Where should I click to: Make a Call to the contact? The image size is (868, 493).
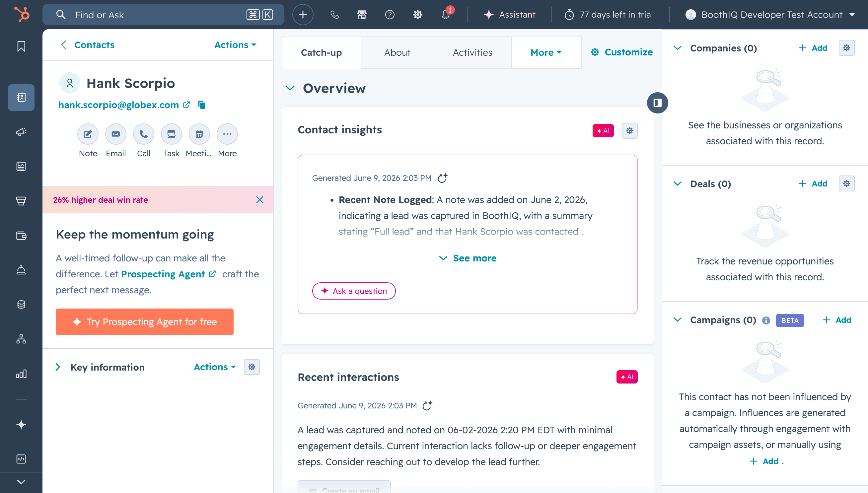click(144, 134)
